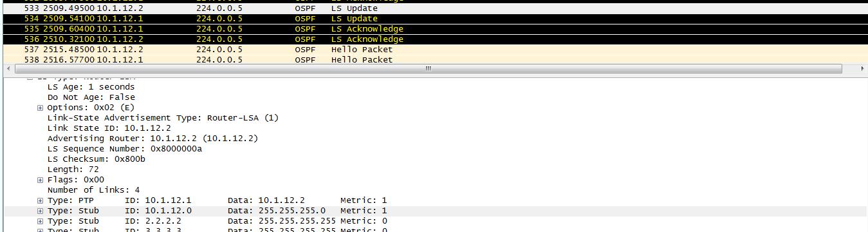Click time 2510.32100 in packet 536

coord(69,39)
